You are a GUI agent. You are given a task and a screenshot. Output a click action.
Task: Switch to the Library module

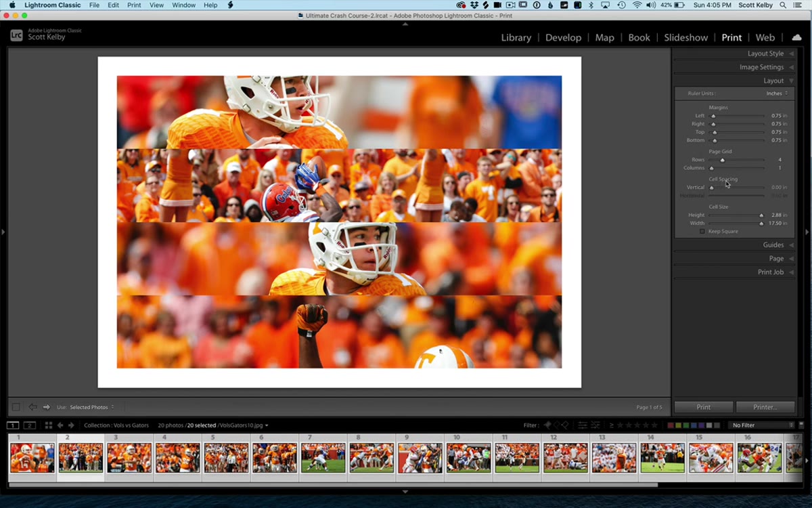tap(516, 38)
